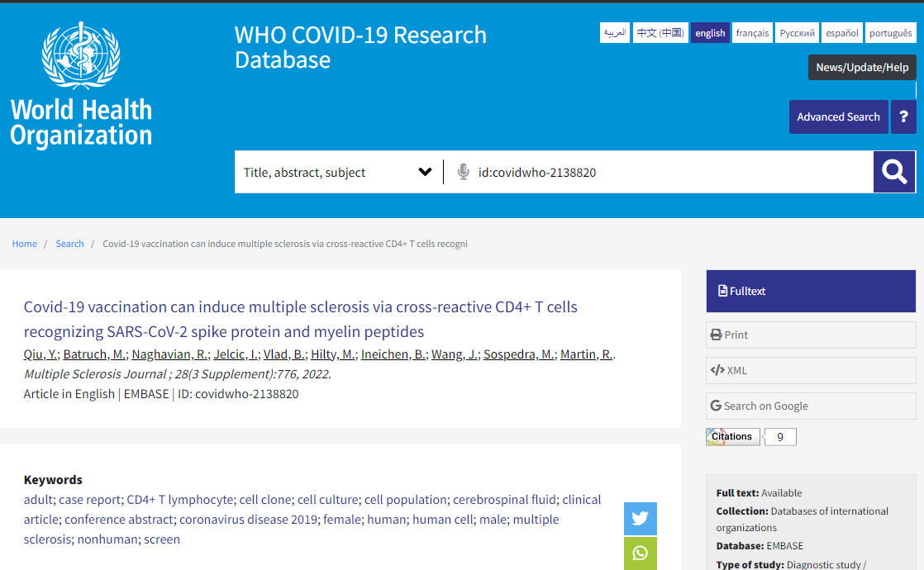Open author Sospedra, M. link
This screenshot has height=570, width=924.
(518, 354)
